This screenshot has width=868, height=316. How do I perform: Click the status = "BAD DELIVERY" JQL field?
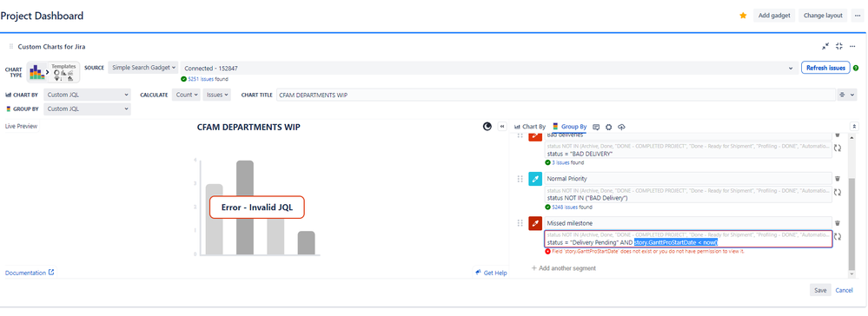tap(688, 150)
